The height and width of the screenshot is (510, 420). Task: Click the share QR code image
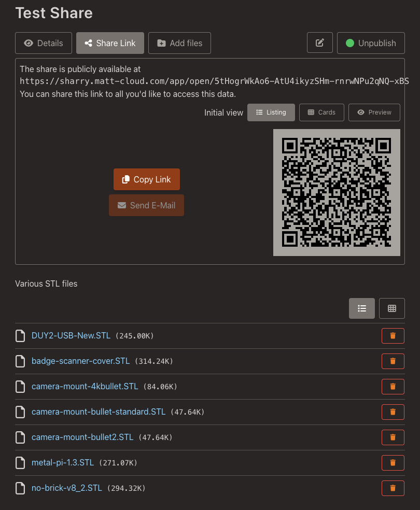tap(337, 192)
